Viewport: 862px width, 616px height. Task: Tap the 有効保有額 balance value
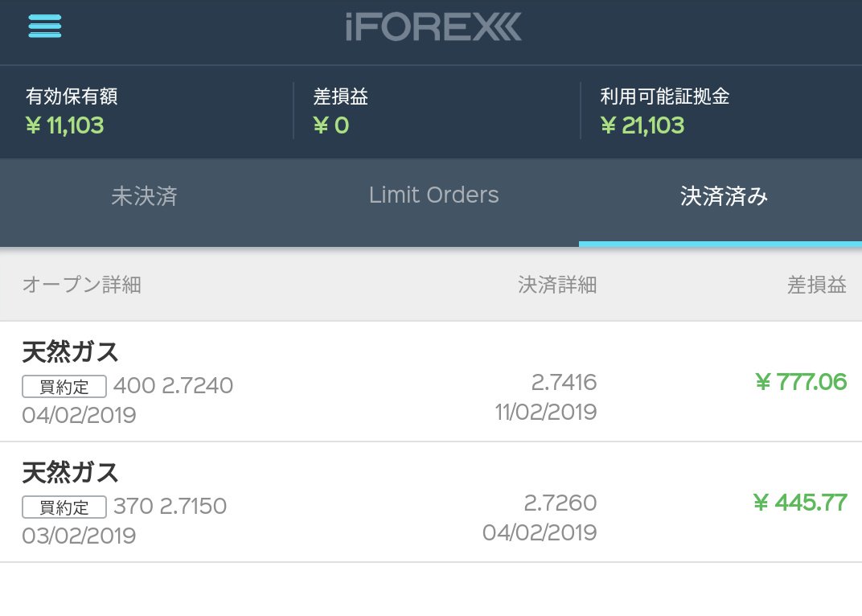65,125
